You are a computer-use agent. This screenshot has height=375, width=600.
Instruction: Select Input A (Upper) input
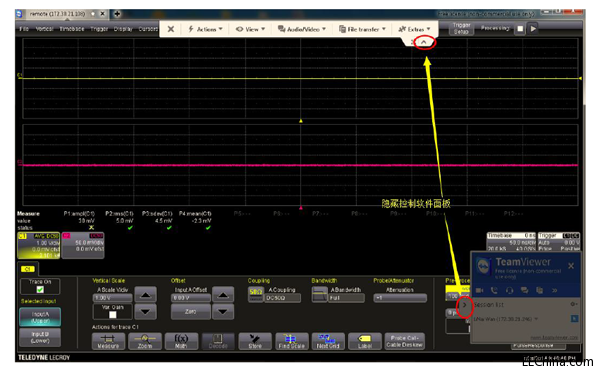pyautogui.click(x=40, y=317)
